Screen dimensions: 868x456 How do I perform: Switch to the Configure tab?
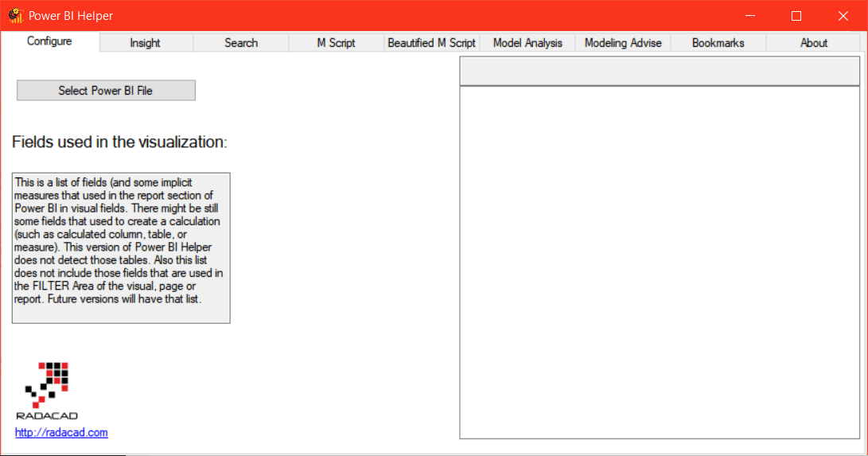(50, 41)
